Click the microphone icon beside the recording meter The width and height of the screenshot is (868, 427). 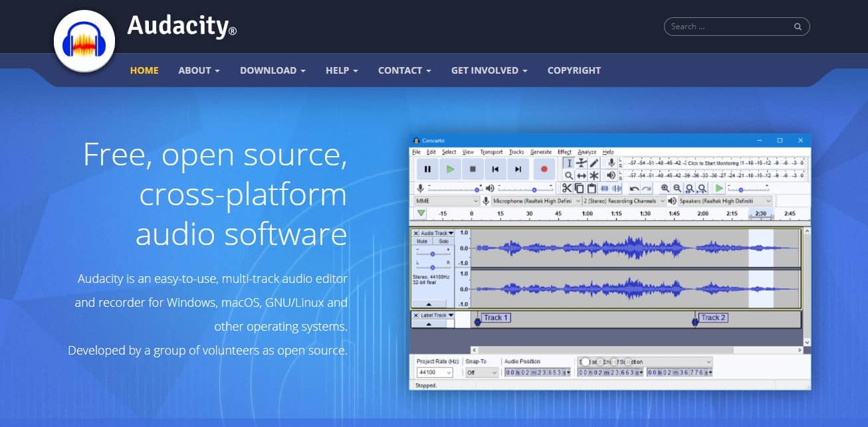click(611, 163)
